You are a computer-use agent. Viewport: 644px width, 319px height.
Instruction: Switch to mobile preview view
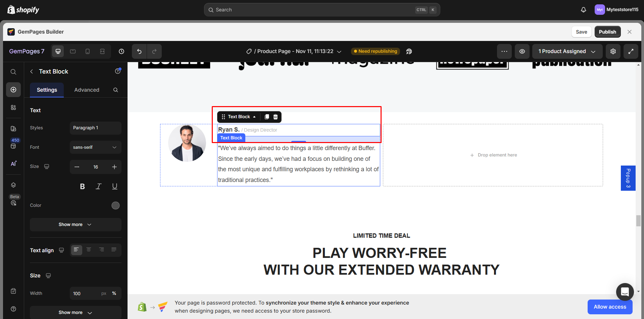tap(88, 51)
